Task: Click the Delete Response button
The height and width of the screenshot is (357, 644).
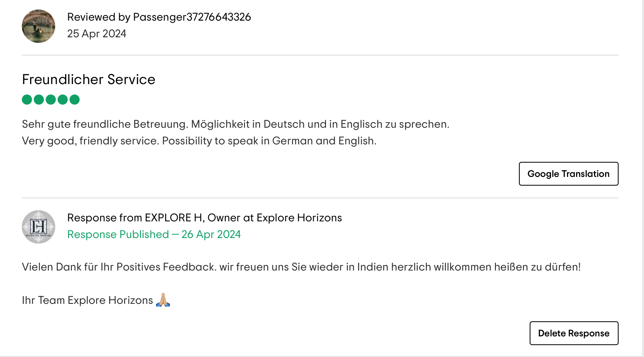Action: (574, 333)
